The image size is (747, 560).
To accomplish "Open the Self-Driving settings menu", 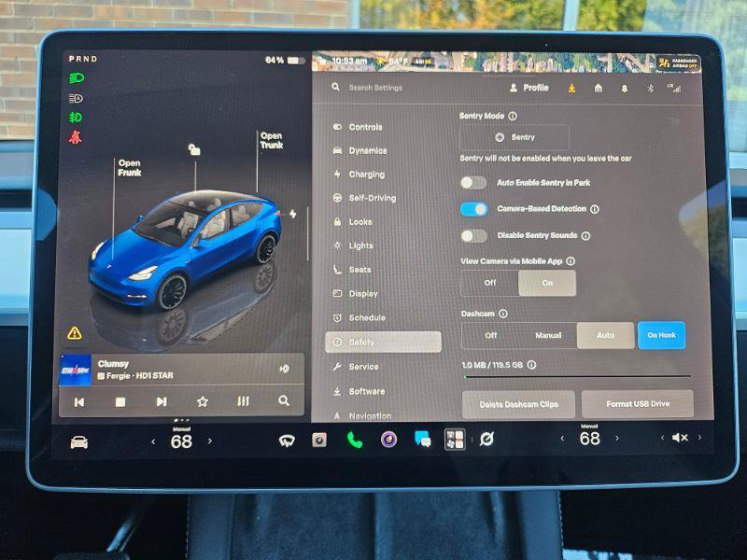I will tap(372, 198).
